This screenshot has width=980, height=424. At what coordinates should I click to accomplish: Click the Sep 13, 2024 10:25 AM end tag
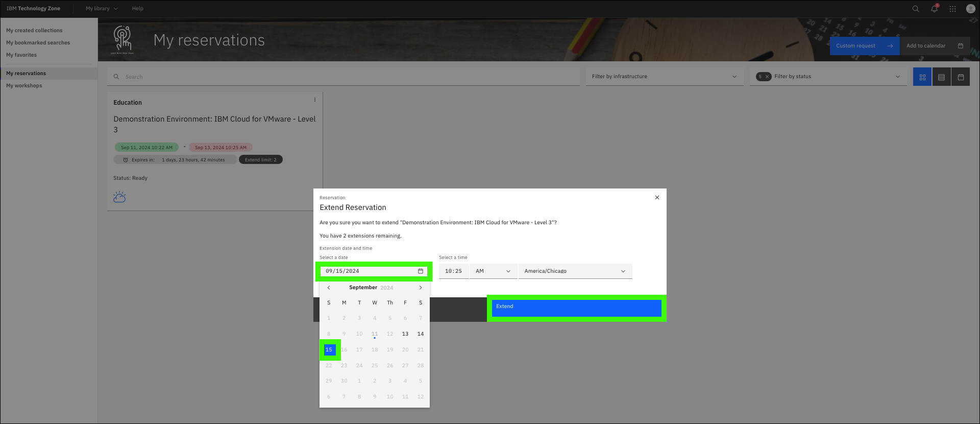[220, 148]
